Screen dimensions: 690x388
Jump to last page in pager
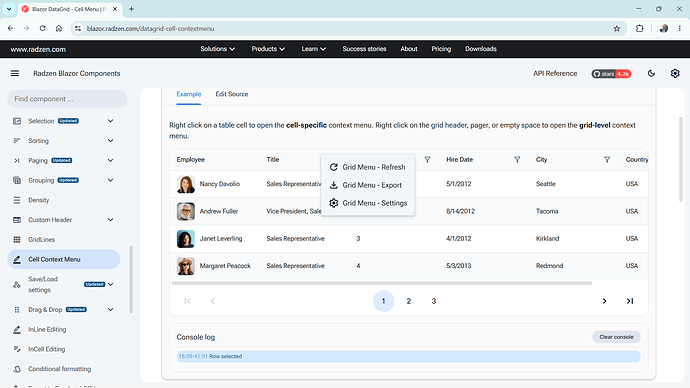tap(630, 301)
